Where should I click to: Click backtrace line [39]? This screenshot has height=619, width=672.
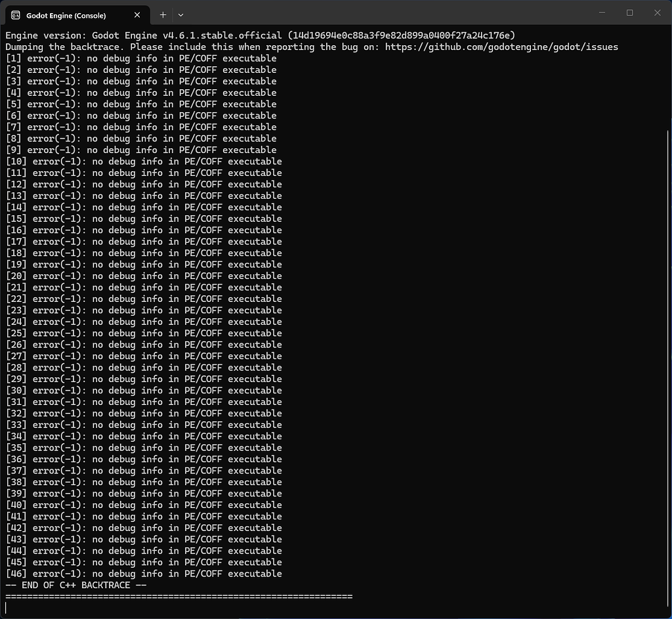[x=144, y=494]
